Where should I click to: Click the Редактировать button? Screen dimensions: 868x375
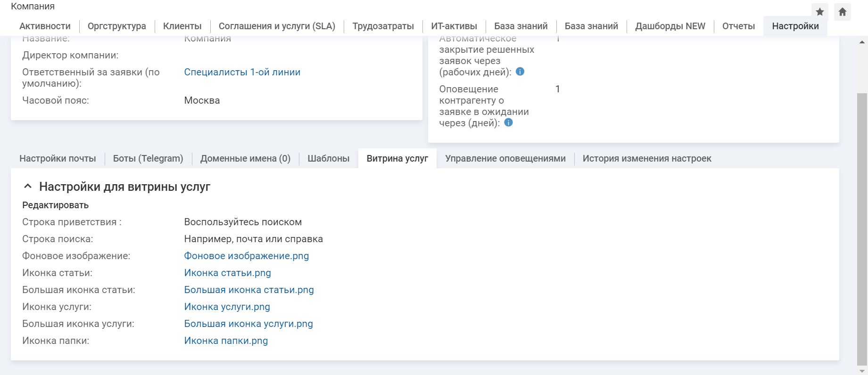click(x=56, y=205)
